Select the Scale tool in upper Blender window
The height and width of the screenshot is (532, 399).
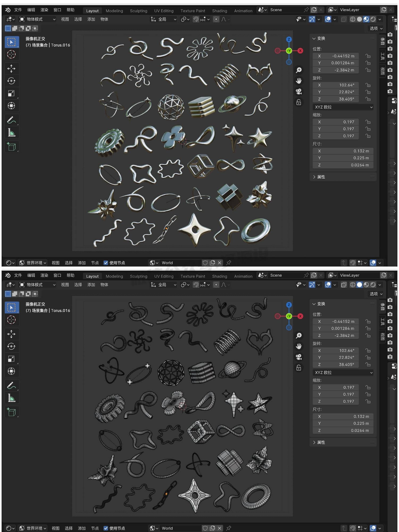pyautogui.click(x=11, y=93)
